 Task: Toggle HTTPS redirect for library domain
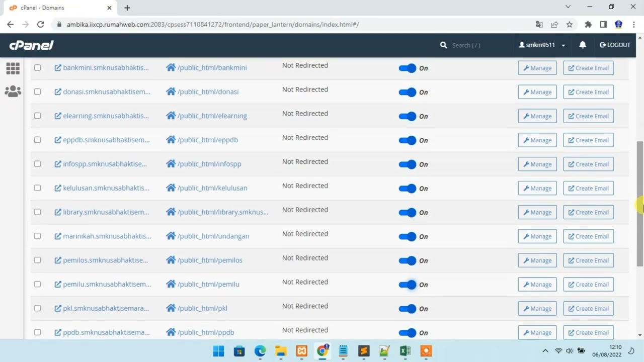pos(407,212)
